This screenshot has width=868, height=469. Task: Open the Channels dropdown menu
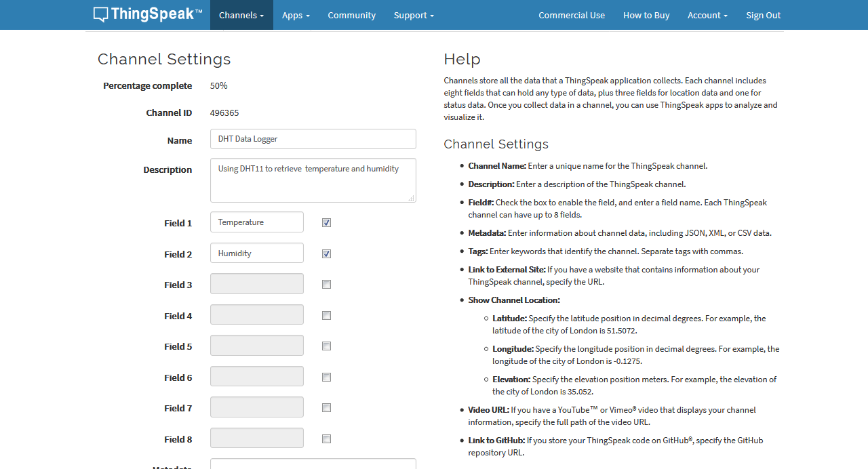241,15
